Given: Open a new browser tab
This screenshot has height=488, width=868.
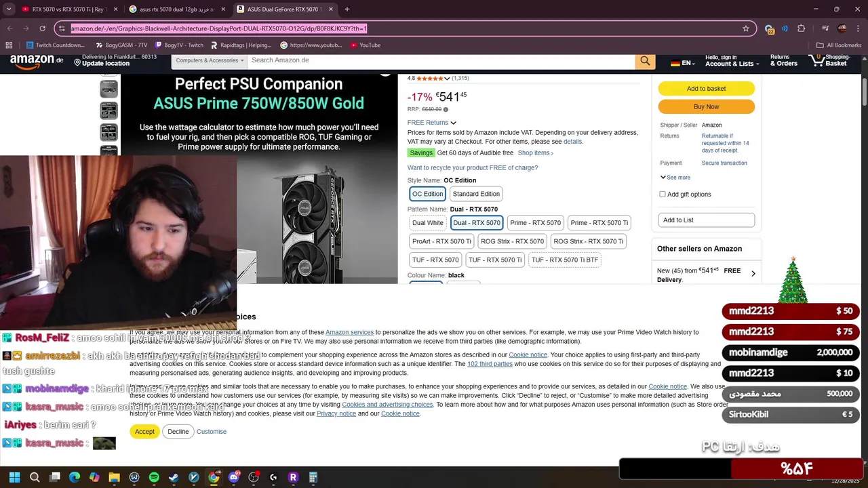Looking at the screenshot, I should [x=347, y=9].
